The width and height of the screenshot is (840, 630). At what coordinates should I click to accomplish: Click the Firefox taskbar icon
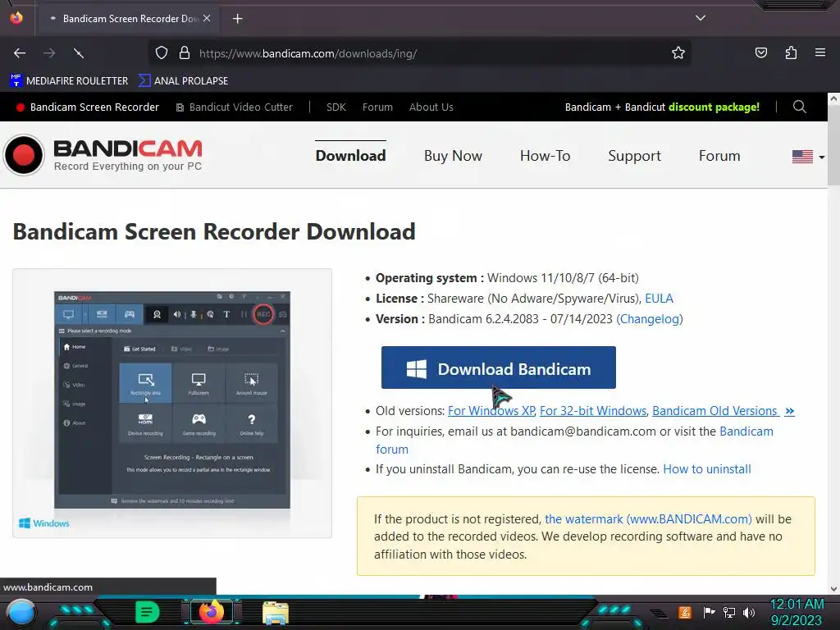(x=211, y=612)
